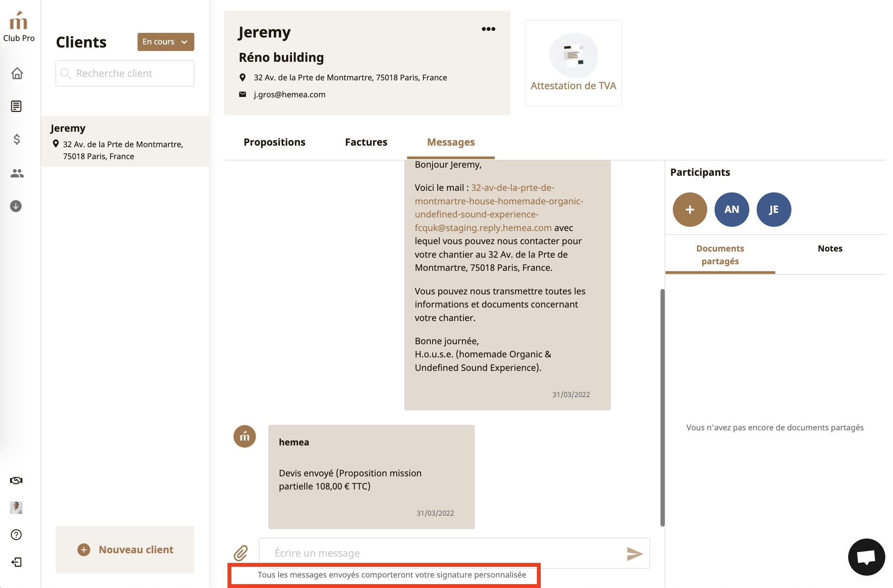Open the help question mark icon
Viewport: 893px width, 588px height.
(16, 535)
